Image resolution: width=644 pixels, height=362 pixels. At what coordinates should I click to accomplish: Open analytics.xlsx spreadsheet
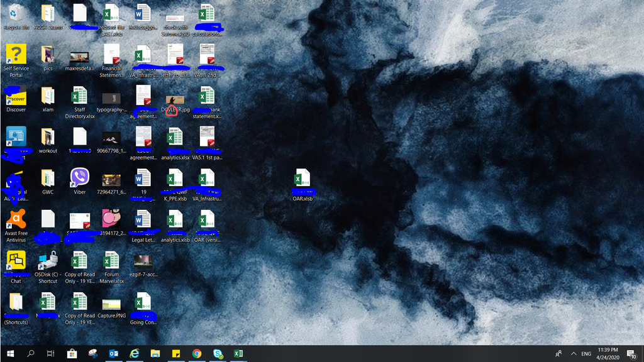[175, 143]
